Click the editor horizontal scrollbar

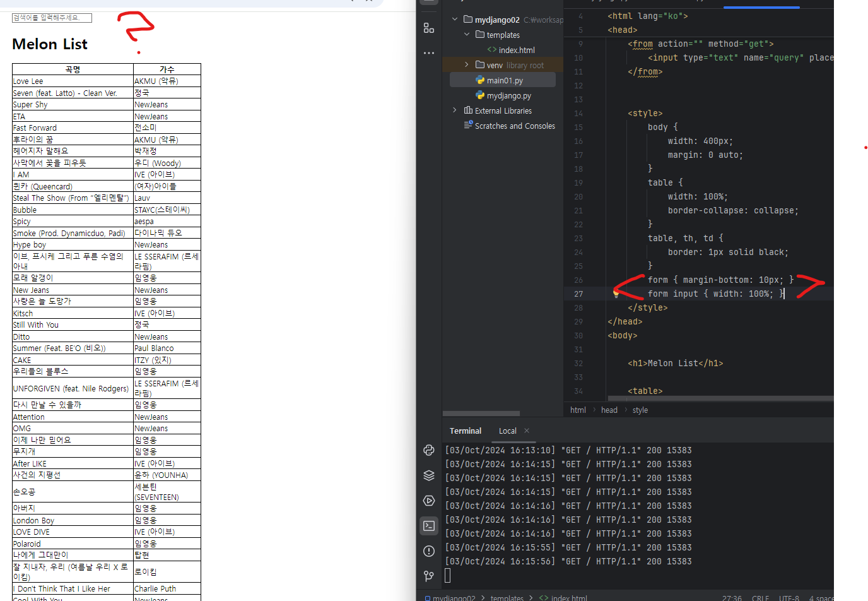[x=720, y=398]
